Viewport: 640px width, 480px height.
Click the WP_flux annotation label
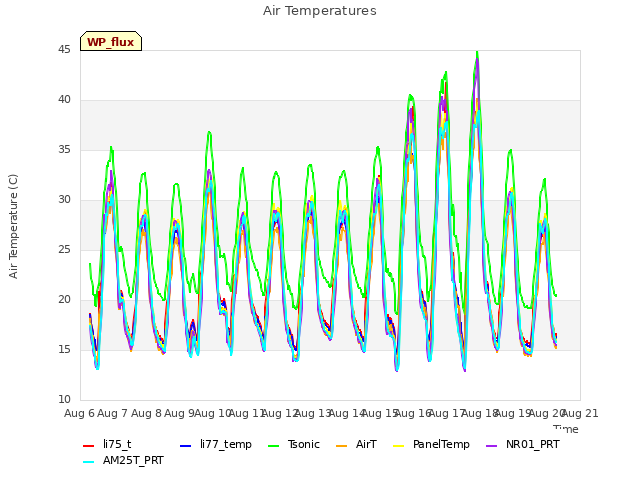tap(111, 41)
